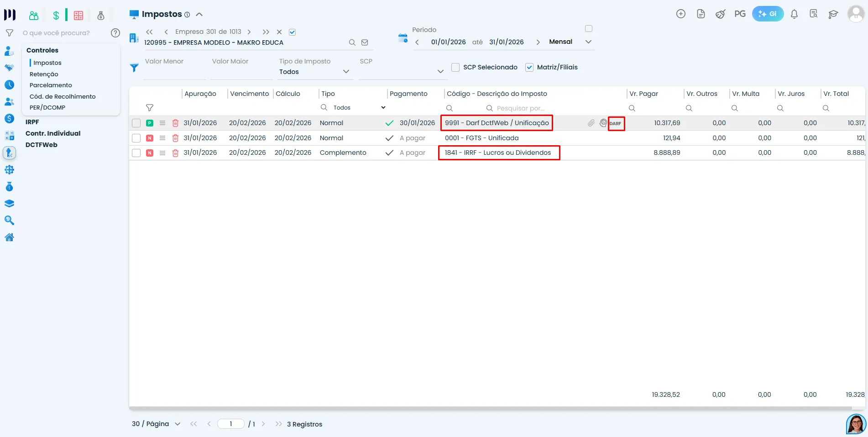This screenshot has height=437, width=868.
Task: Search company with magnifier icon
Action: (x=352, y=42)
